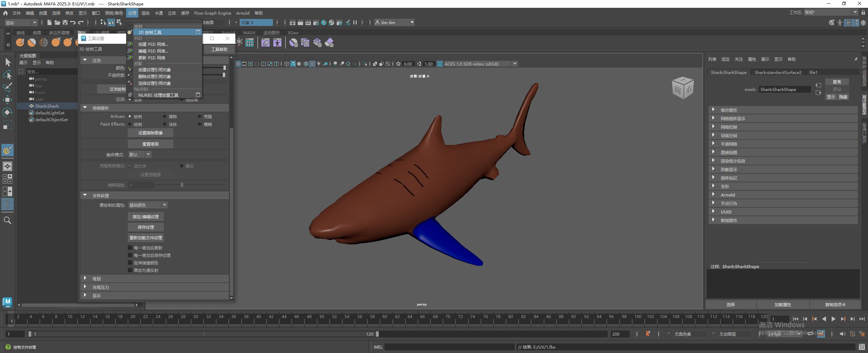Click the Move tool icon in toolbox
The width and height of the screenshot is (868, 353).
[7, 99]
